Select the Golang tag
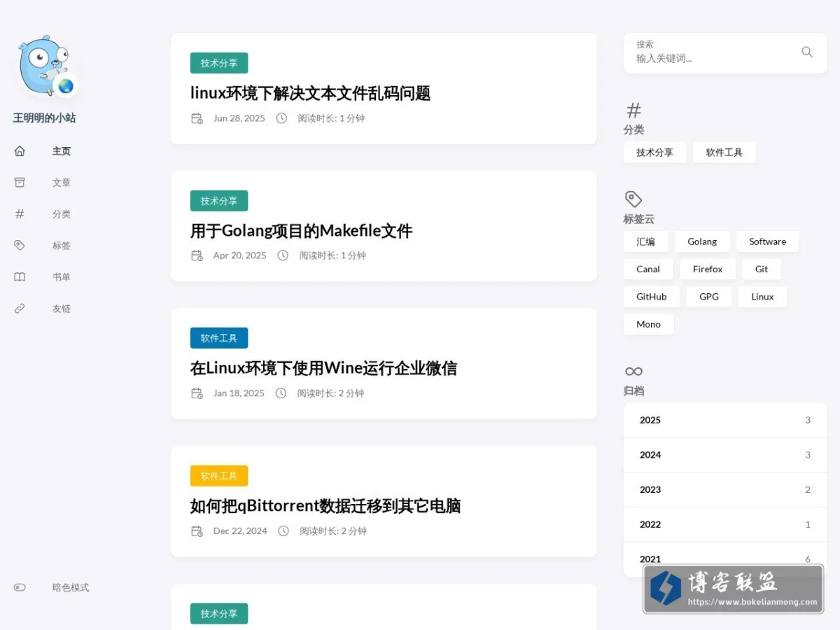Image resolution: width=840 pixels, height=630 pixels. point(702,242)
